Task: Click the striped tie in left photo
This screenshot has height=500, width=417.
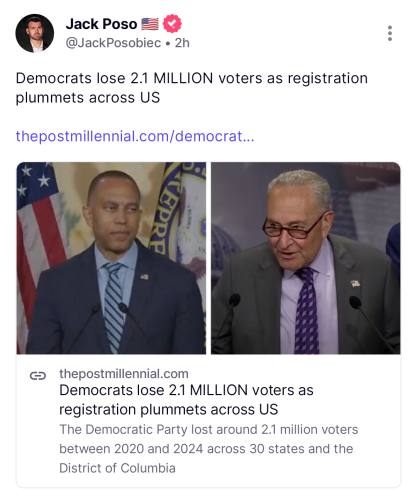Action: (x=114, y=307)
